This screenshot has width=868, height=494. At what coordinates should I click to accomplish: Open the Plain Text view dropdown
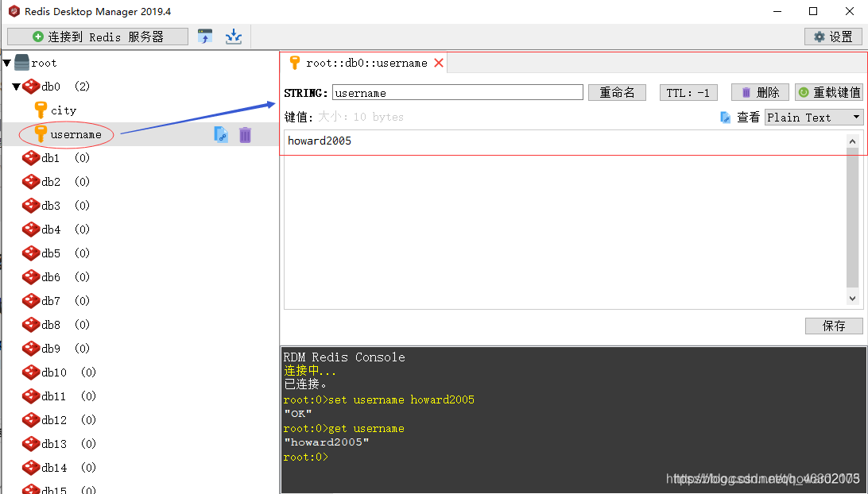pyautogui.click(x=814, y=118)
